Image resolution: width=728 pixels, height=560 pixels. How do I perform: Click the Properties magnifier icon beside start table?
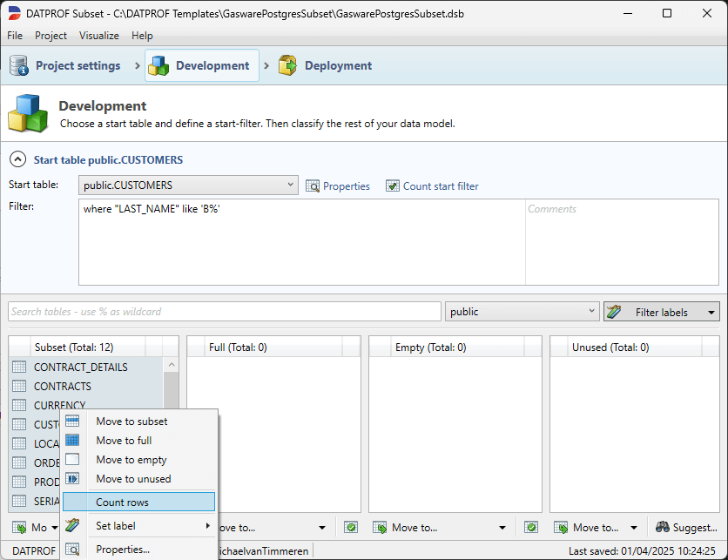[x=313, y=186]
